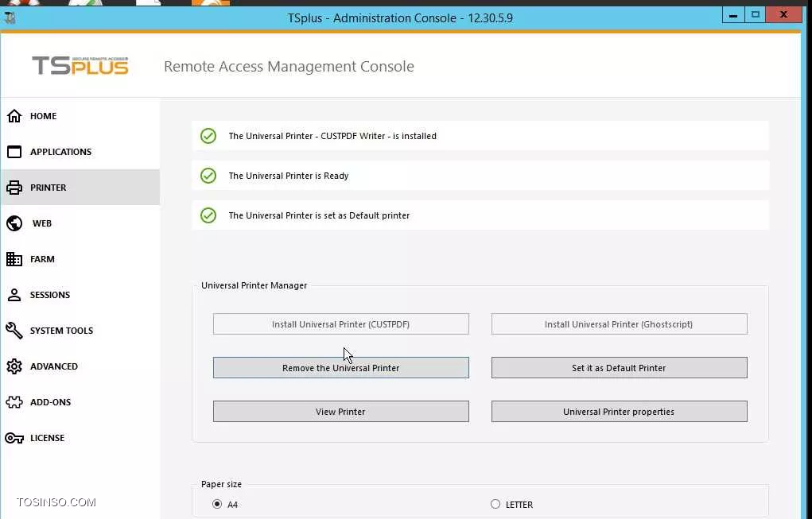This screenshot has width=812, height=519.
Task: Go to the APPLICATIONS section
Action: pyautogui.click(x=60, y=152)
